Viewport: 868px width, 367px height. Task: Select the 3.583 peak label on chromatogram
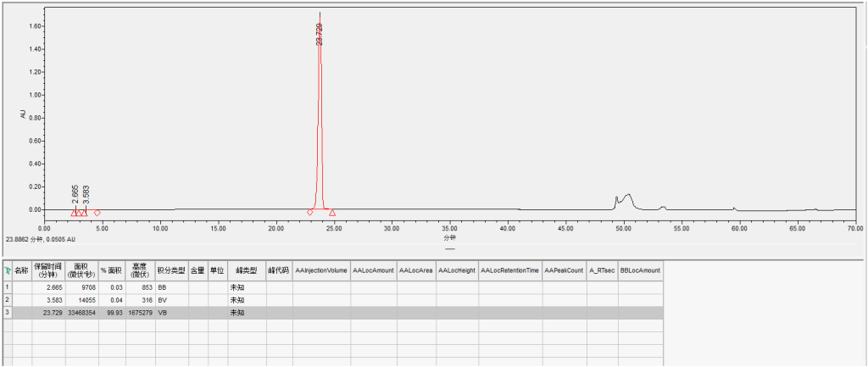(86, 193)
